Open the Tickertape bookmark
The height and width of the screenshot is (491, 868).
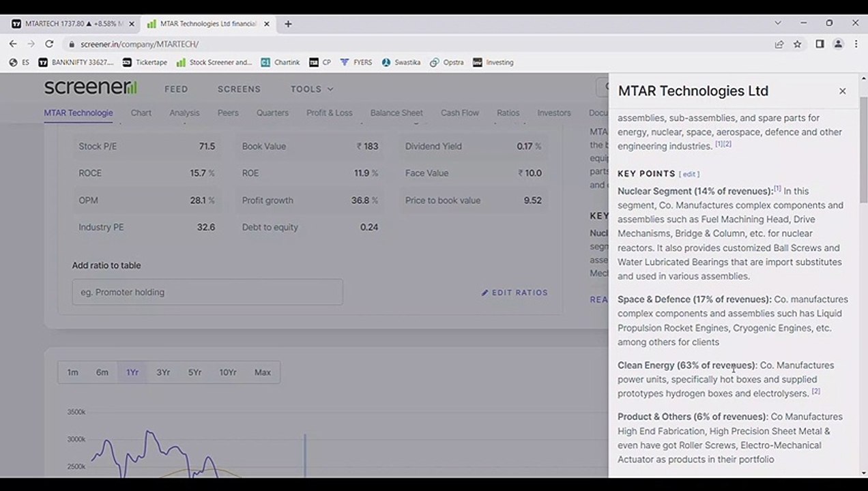click(x=145, y=62)
